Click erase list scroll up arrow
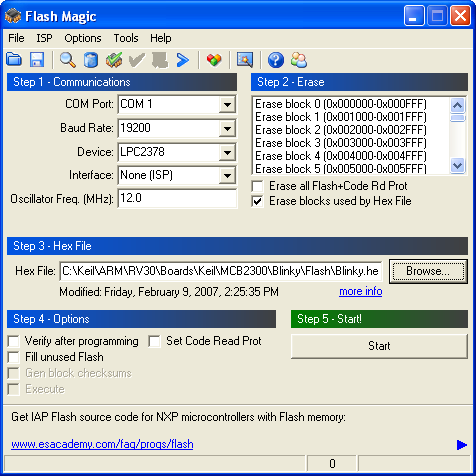The height and width of the screenshot is (476, 476). (457, 105)
